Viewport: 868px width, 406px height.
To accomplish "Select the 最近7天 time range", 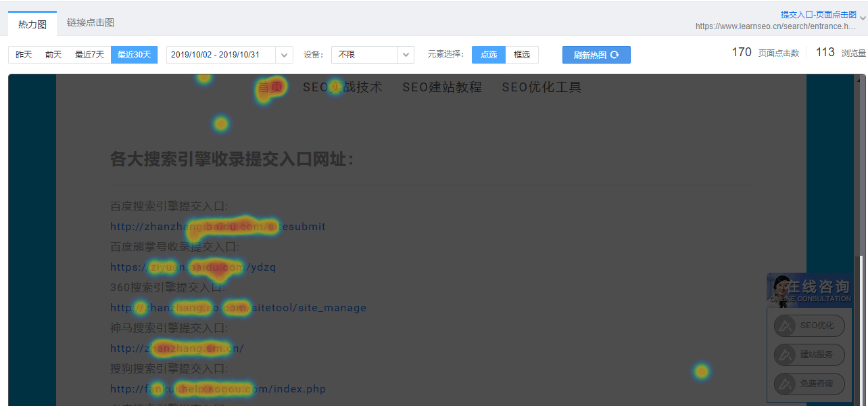I will [x=89, y=55].
